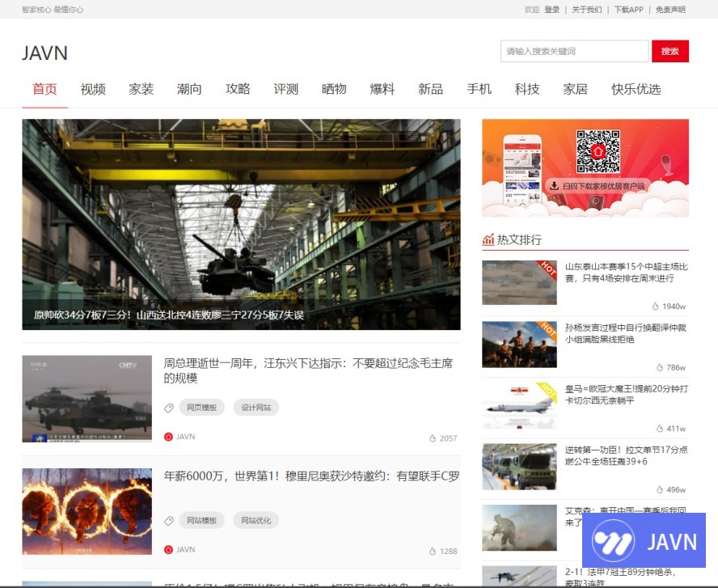
Task: Click the red 搜索 search button
Action: pos(670,51)
